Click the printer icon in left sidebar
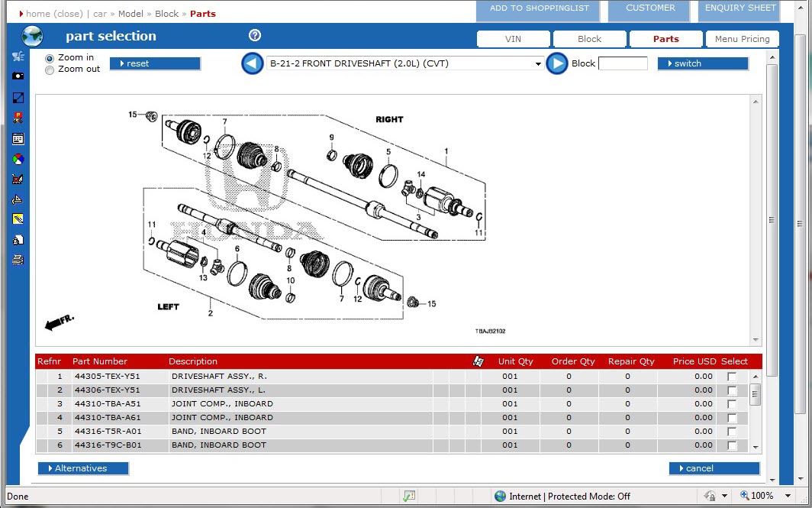 [18, 260]
